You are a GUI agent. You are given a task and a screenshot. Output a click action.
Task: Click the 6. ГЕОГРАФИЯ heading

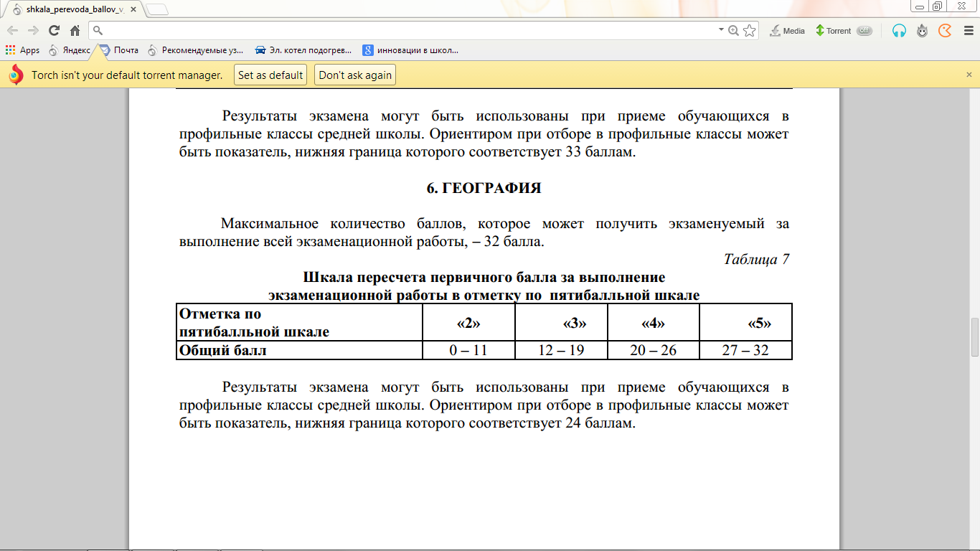coord(484,189)
